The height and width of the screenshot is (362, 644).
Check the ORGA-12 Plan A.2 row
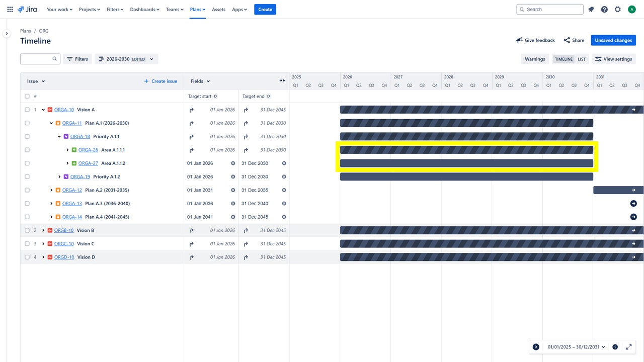(27, 190)
